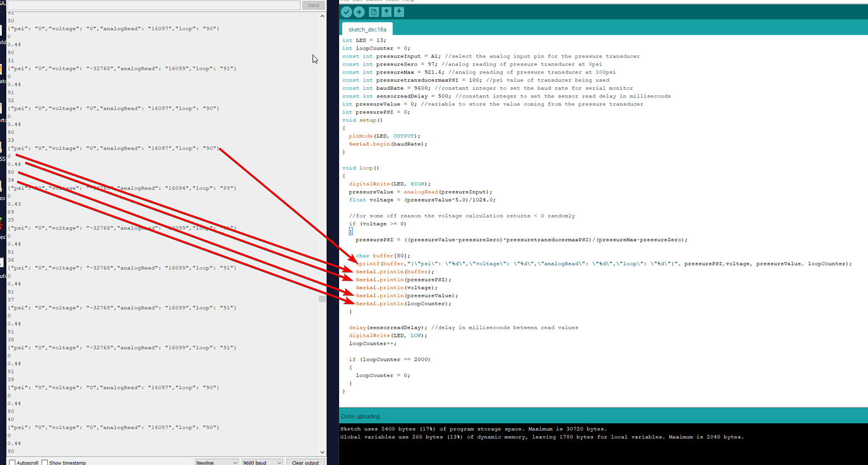This screenshot has width=868, height=465.
Task: Open the Newline line-ending dropdown
Action: (x=216, y=462)
